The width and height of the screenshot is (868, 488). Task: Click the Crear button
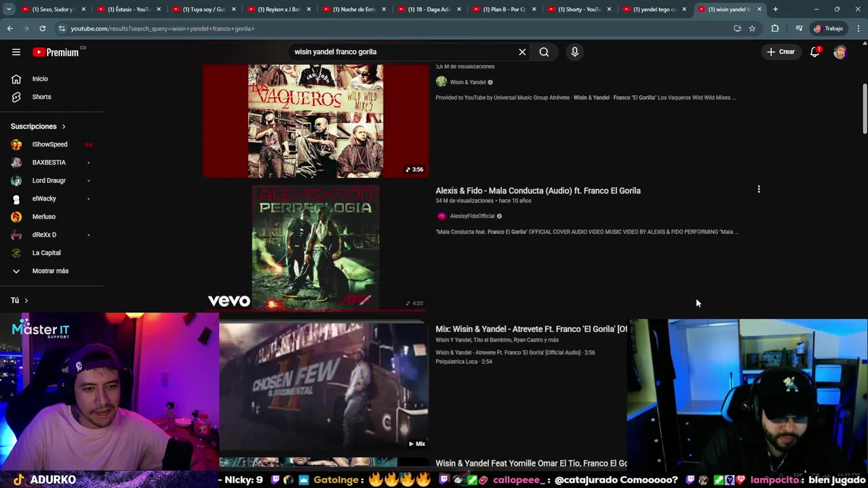click(x=781, y=52)
